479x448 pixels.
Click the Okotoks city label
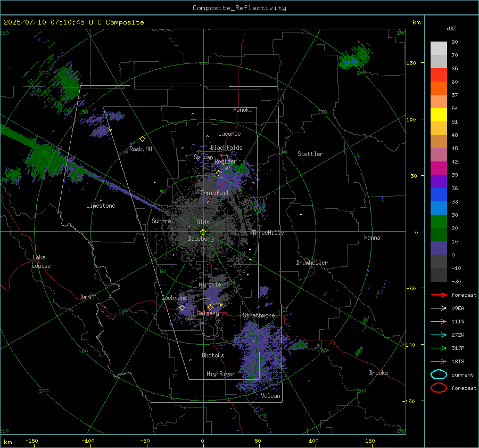(213, 355)
